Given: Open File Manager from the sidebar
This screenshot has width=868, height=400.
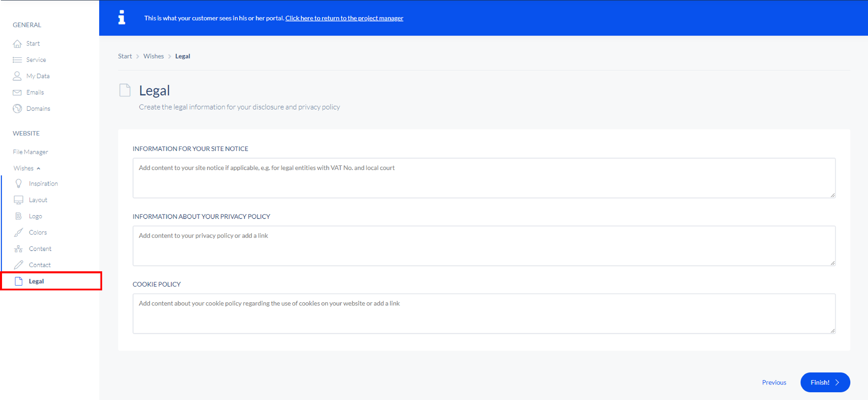Looking at the screenshot, I should [30, 152].
